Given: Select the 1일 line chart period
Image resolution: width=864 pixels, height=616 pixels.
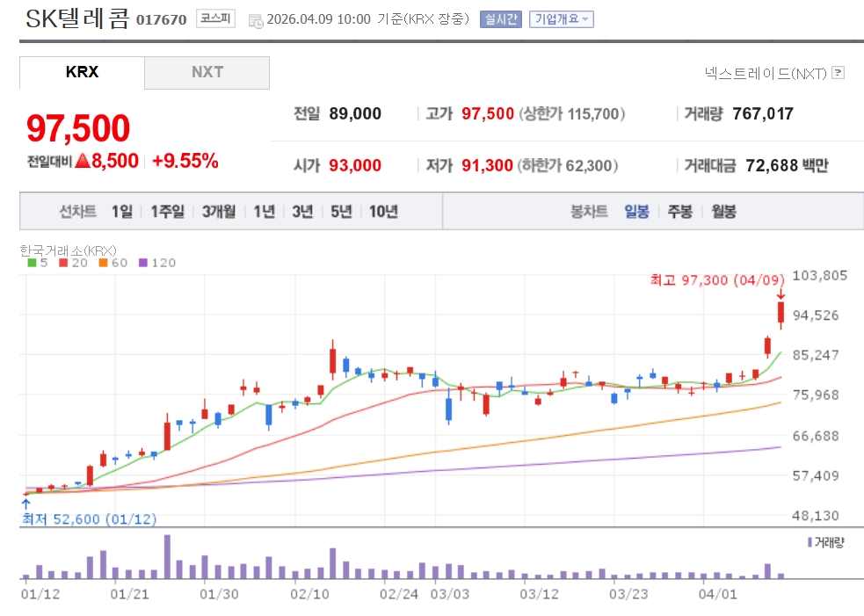Looking at the screenshot, I should (122, 212).
